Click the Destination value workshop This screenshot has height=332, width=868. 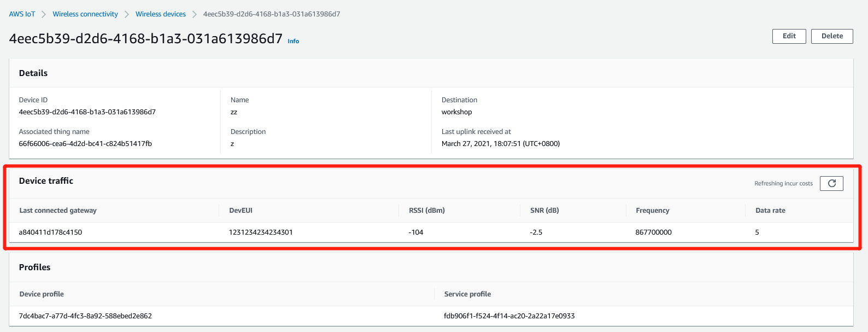tap(457, 112)
